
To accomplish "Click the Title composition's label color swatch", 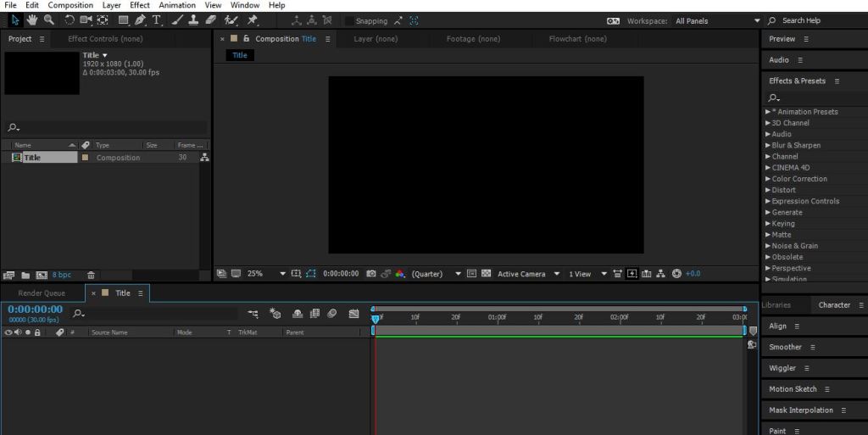I will click(x=85, y=158).
